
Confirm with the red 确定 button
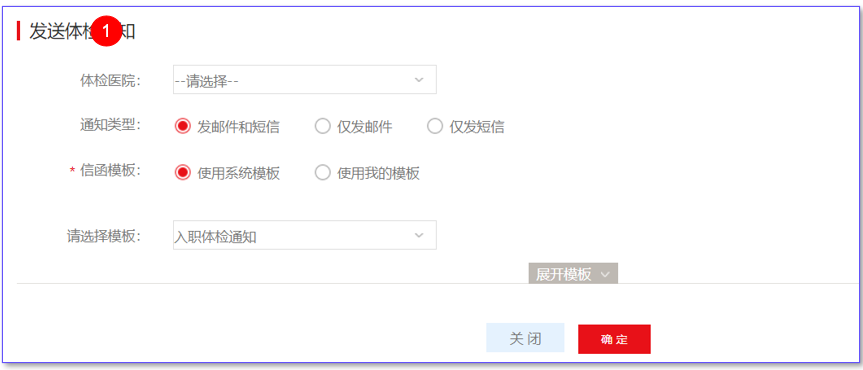tap(614, 339)
